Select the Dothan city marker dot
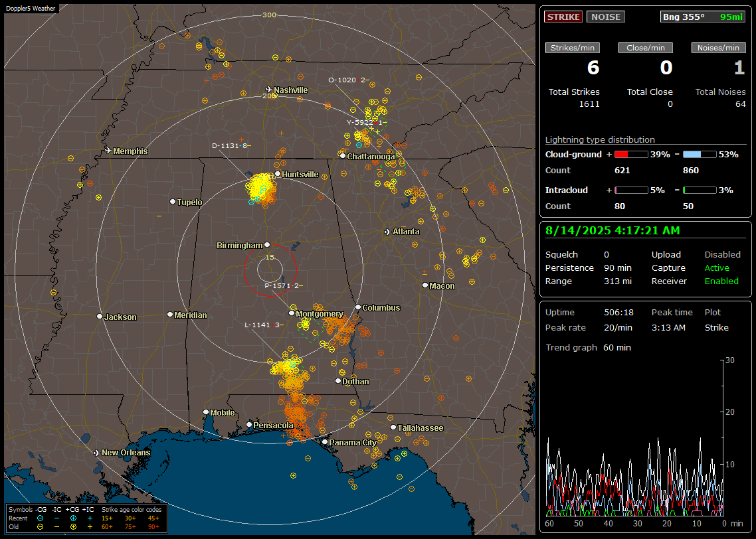This screenshot has width=756, height=539. pos(338,380)
